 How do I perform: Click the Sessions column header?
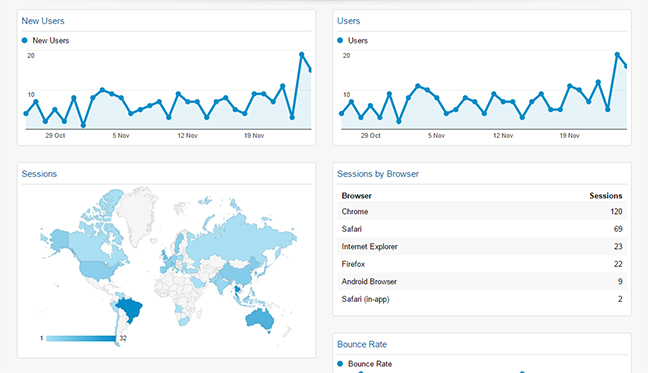tap(605, 196)
